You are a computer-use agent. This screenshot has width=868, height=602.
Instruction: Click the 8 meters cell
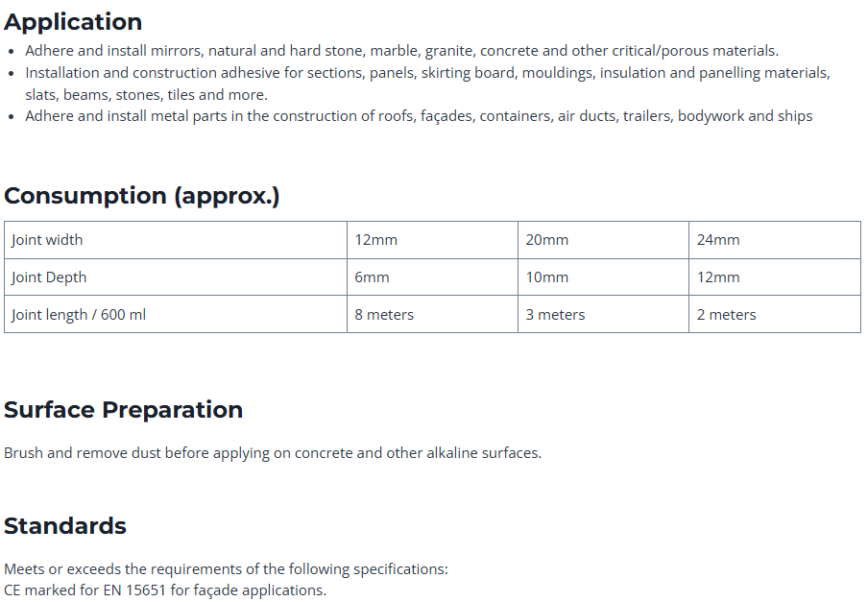384,315
